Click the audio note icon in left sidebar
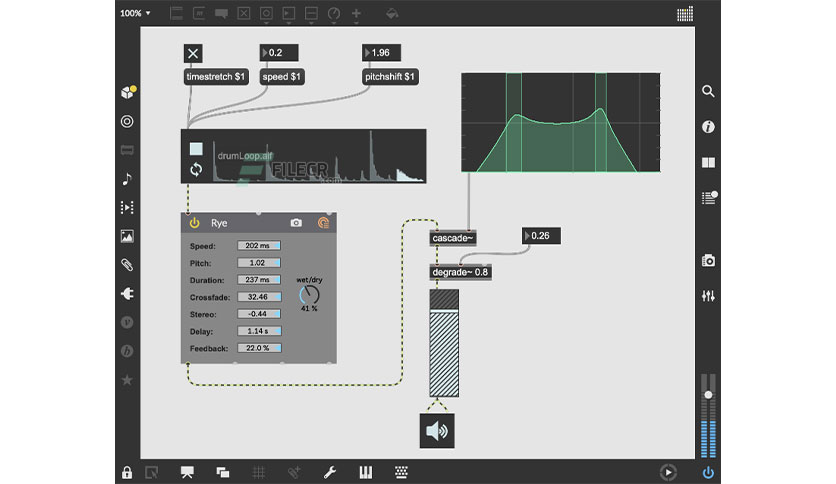836x484 pixels. [127, 179]
